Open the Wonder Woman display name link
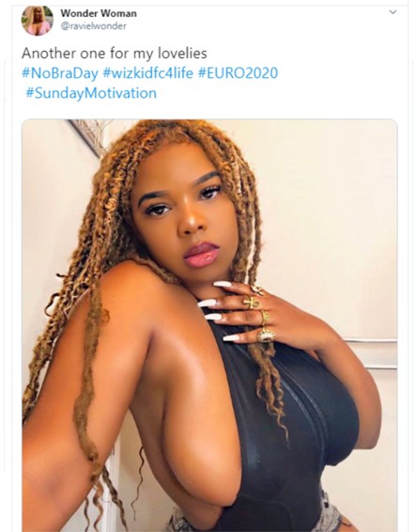417x532 pixels. coord(99,13)
